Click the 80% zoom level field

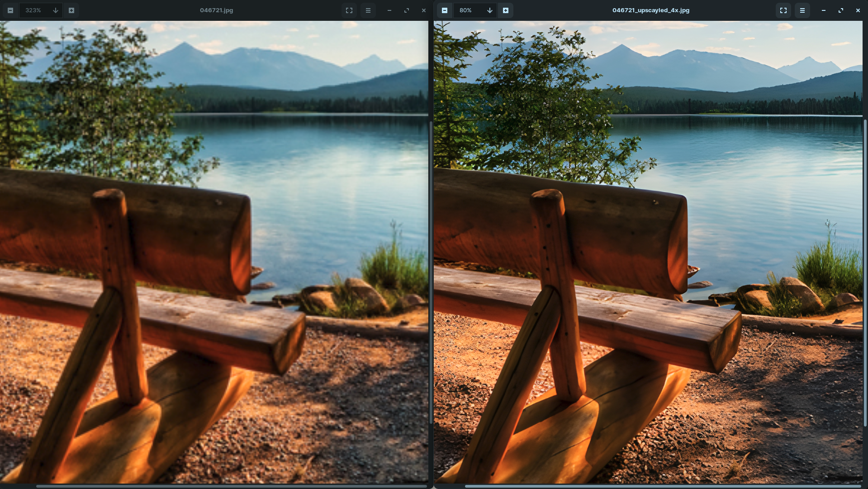pos(466,10)
